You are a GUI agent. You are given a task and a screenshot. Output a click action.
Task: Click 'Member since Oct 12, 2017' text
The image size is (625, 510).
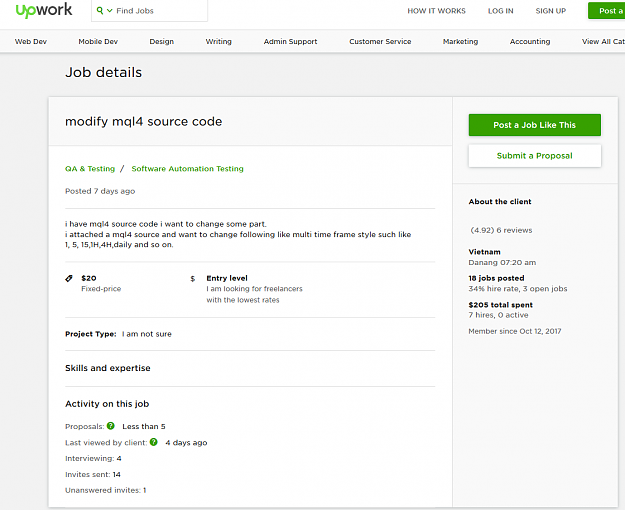tap(515, 331)
